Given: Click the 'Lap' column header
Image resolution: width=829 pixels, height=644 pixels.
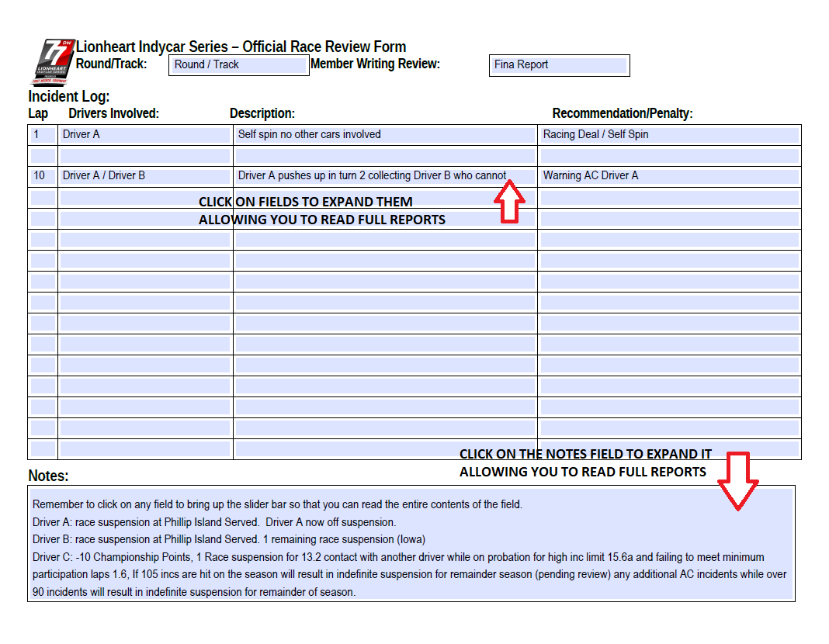Looking at the screenshot, I should [x=38, y=113].
